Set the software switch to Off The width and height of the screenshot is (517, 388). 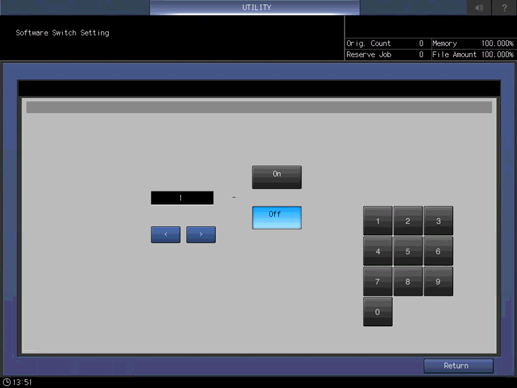click(277, 218)
